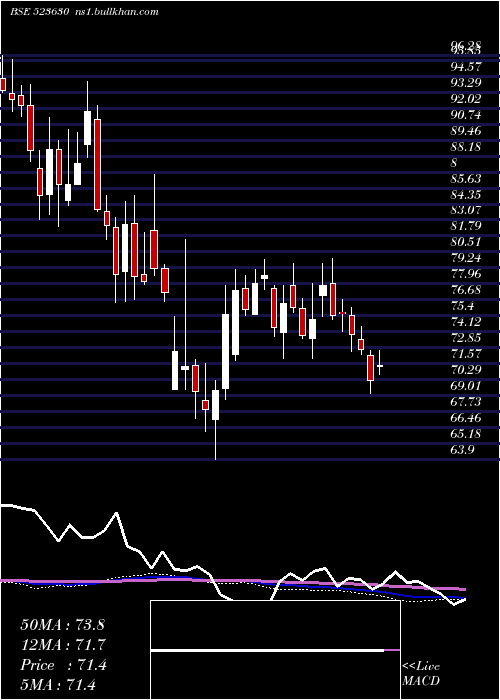Screen dimensions: 500x700
Task: Click the 79.24 price axis label
Action: [466, 258]
